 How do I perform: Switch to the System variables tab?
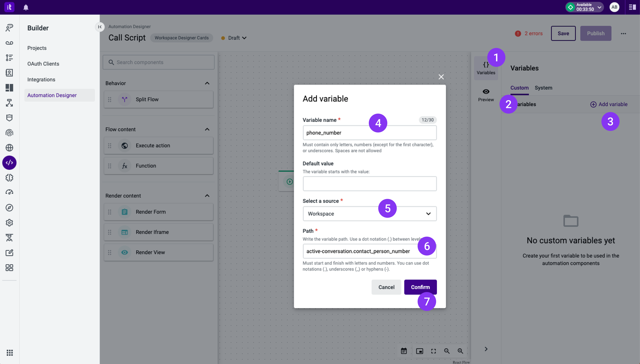click(543, 88)
